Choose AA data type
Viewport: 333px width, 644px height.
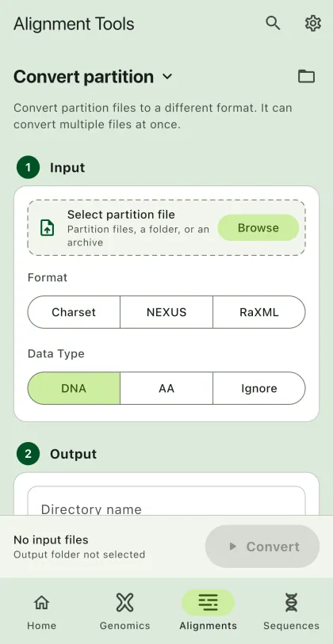[166, 388]
